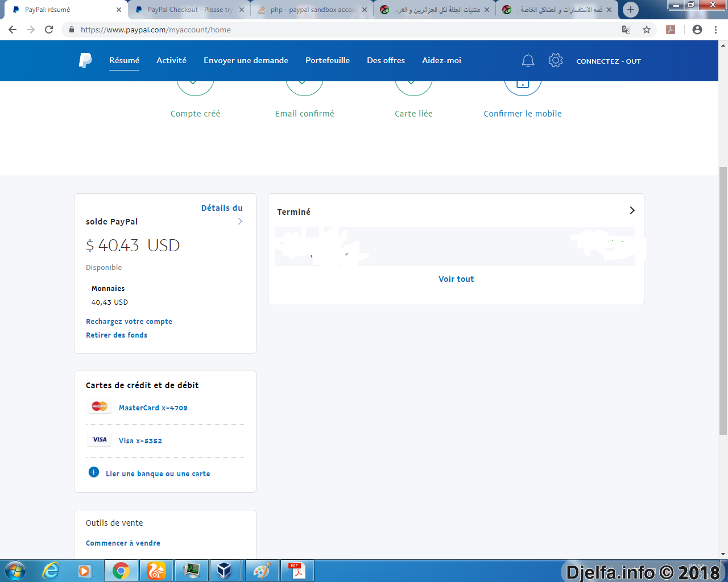
Task: Click the Visa card logo icon
Action: [100, 439]
